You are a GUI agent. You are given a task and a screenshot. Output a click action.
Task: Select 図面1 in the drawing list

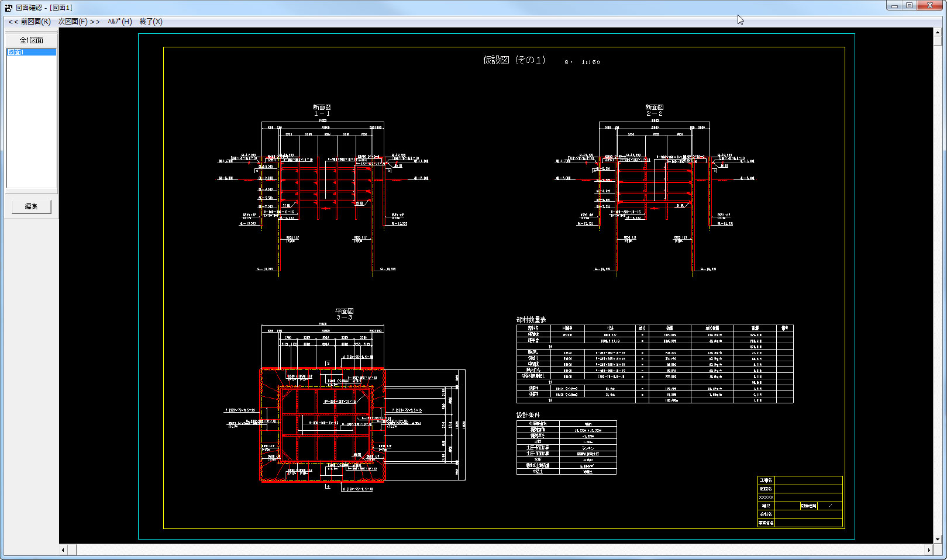[32, 52]
